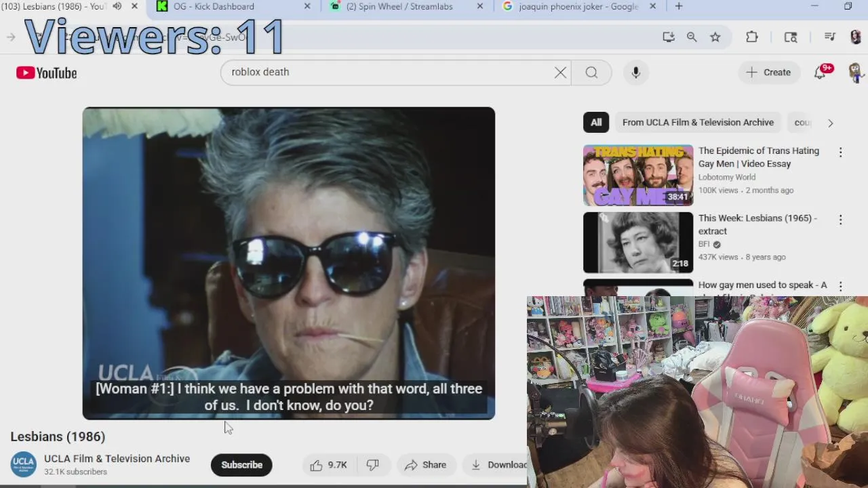
Task: Click Lobotomy World channel name
Action: click(x=727, y=178)
